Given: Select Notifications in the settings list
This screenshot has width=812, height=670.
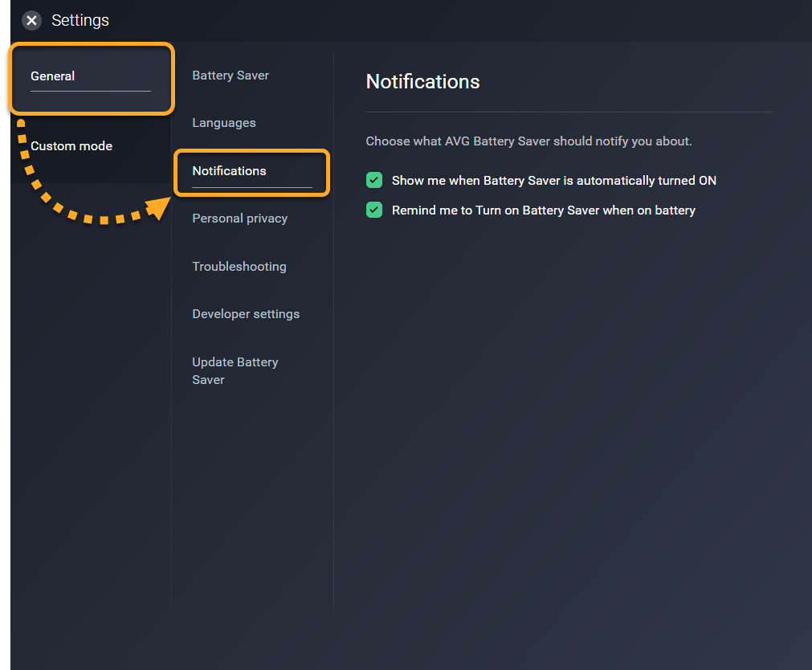Looking at the screenshot, I should (229, 171).
